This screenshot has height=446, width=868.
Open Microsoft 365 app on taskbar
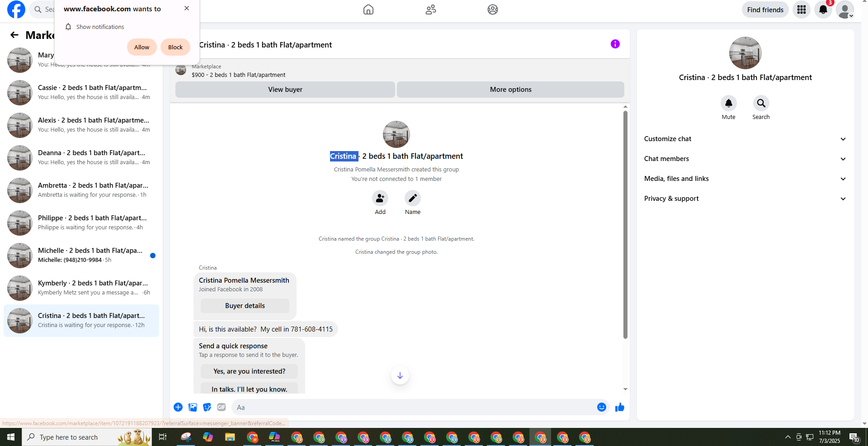274,437
